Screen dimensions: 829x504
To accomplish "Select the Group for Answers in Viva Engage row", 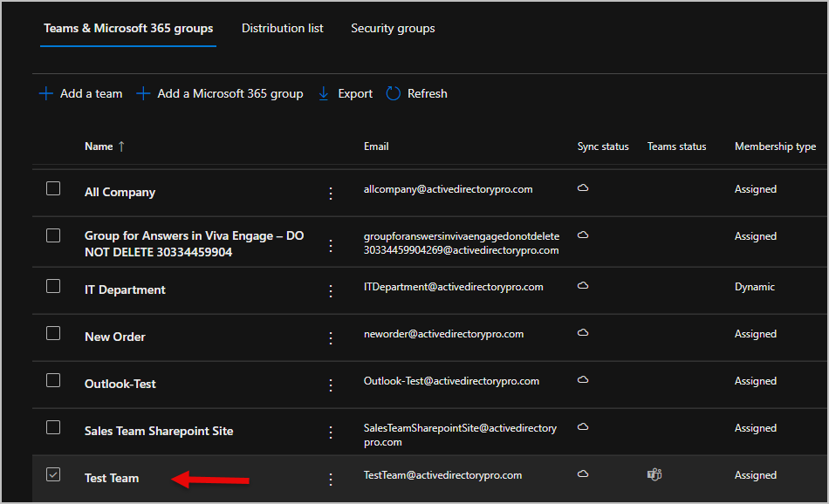I will coord(53,235).
